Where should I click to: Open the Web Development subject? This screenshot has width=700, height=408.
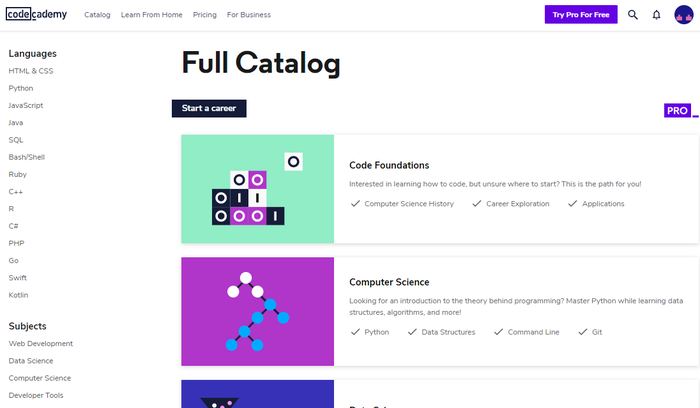point(40,343)
